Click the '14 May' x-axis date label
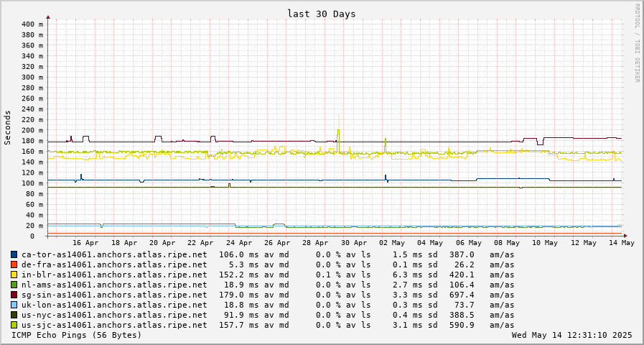 tap(622, 243)
